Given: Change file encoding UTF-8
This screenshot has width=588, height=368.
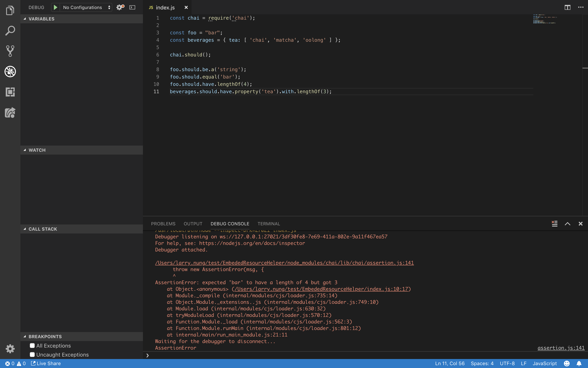Looking at the screenshot, I should click(x=507, y=363).
